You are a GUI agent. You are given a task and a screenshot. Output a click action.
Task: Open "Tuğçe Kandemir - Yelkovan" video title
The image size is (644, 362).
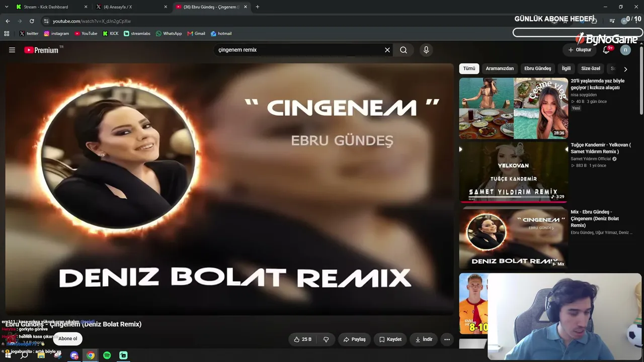[601, 148]
